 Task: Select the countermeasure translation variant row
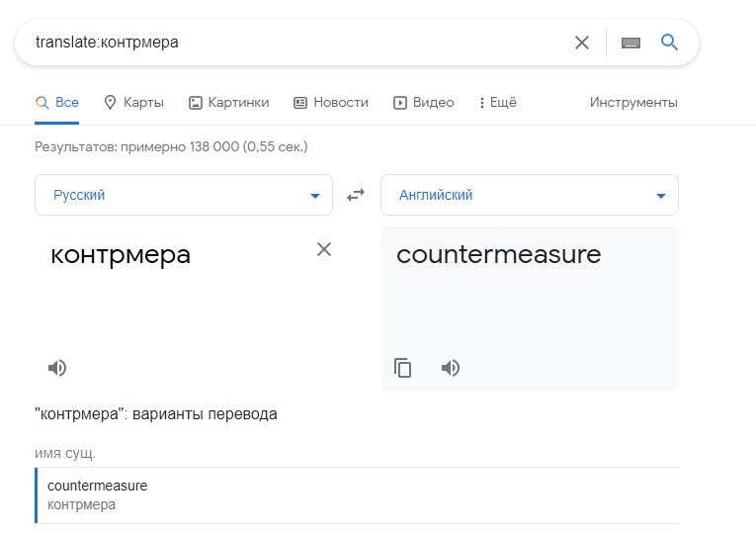[357, 495]
